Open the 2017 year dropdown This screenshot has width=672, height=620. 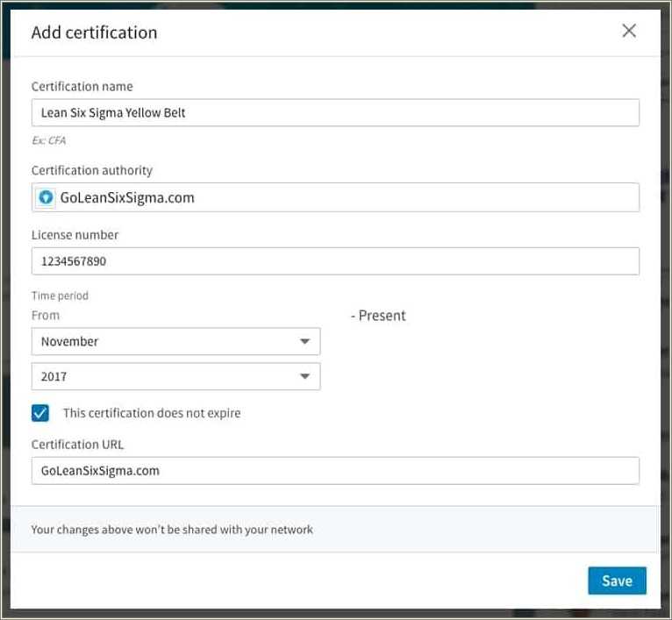(175, 376)
